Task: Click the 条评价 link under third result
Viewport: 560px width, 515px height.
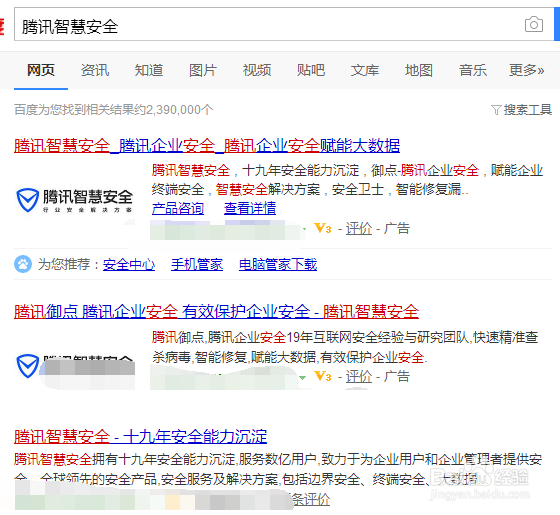Action: pyautogui.click(x=311, y=499)
